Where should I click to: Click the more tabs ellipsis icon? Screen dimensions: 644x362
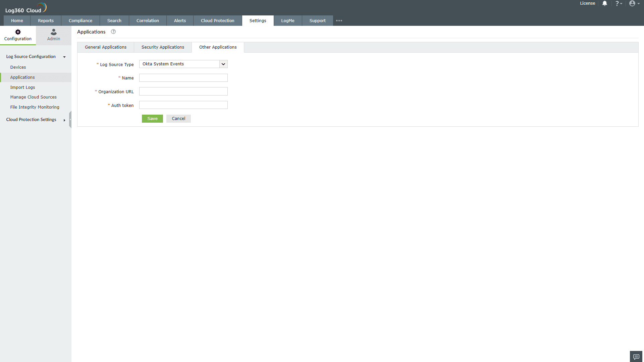tap(339, 21)
